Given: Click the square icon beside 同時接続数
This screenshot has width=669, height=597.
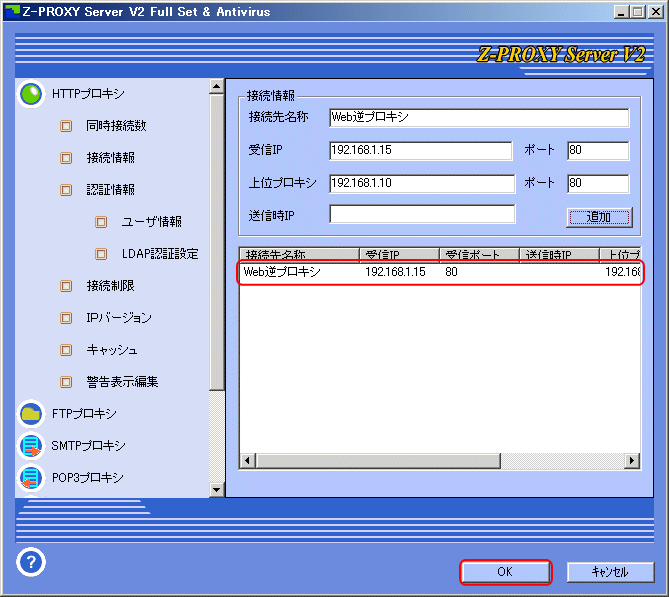Looking at the screenshot, I should (x=66, y=126).
